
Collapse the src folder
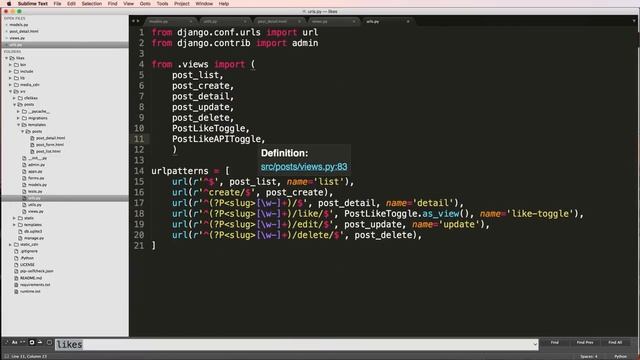pos(10,91)
